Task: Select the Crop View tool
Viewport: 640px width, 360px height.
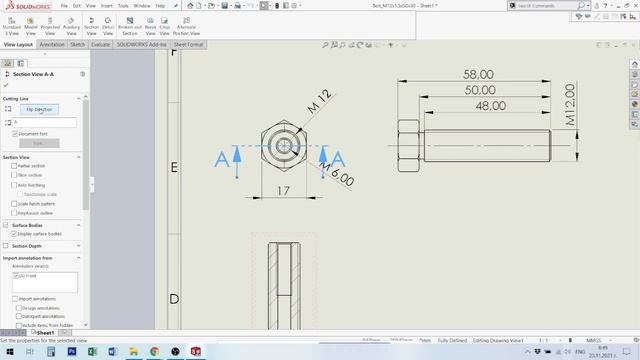Action: click(164, 26)
